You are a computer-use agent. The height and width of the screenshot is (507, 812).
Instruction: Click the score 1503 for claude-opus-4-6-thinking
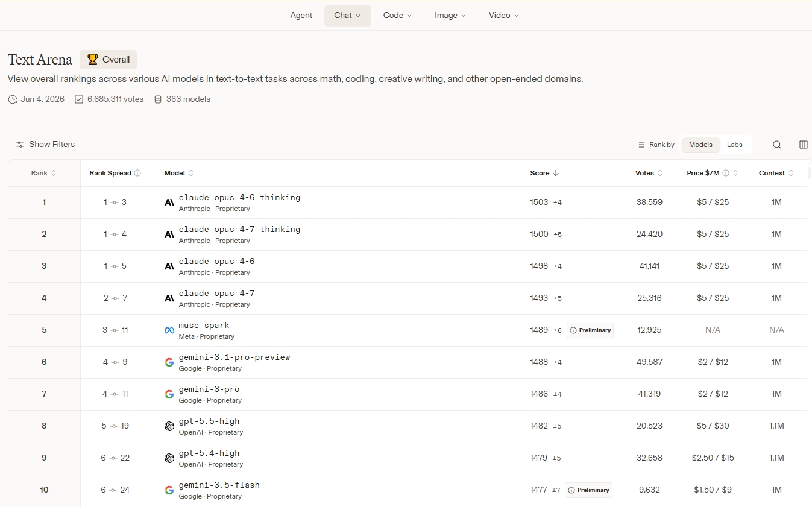click(539, 203)
